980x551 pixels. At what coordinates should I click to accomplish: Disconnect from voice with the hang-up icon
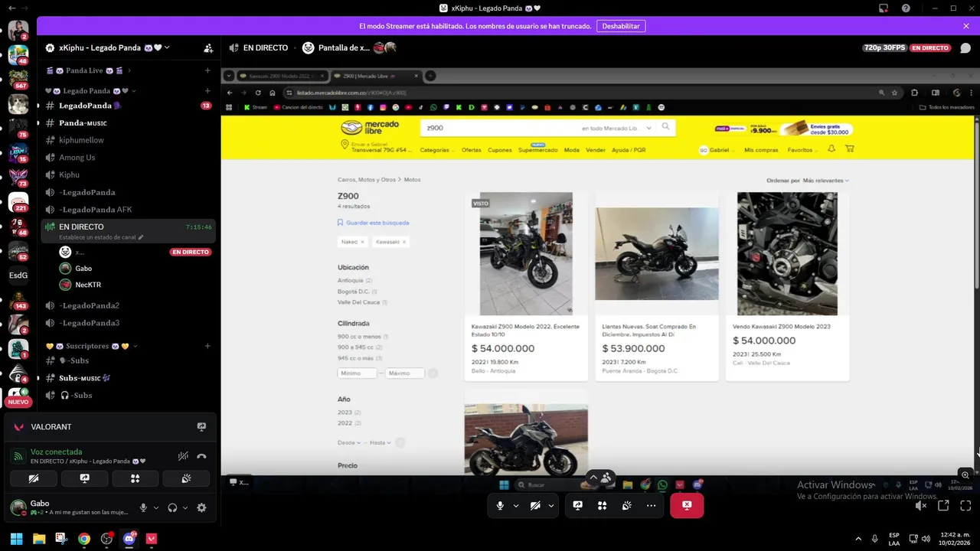click(201, 456)
